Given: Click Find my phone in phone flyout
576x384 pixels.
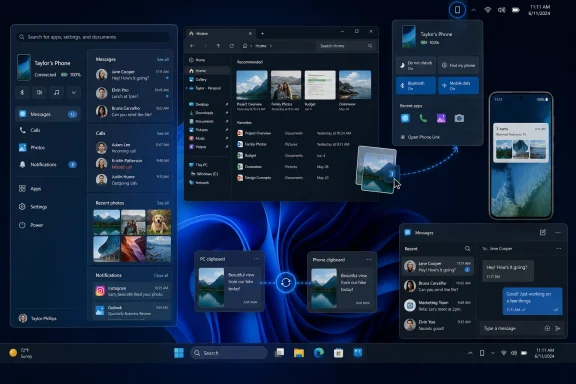Looking at the screenshot, I should [458, 65].
